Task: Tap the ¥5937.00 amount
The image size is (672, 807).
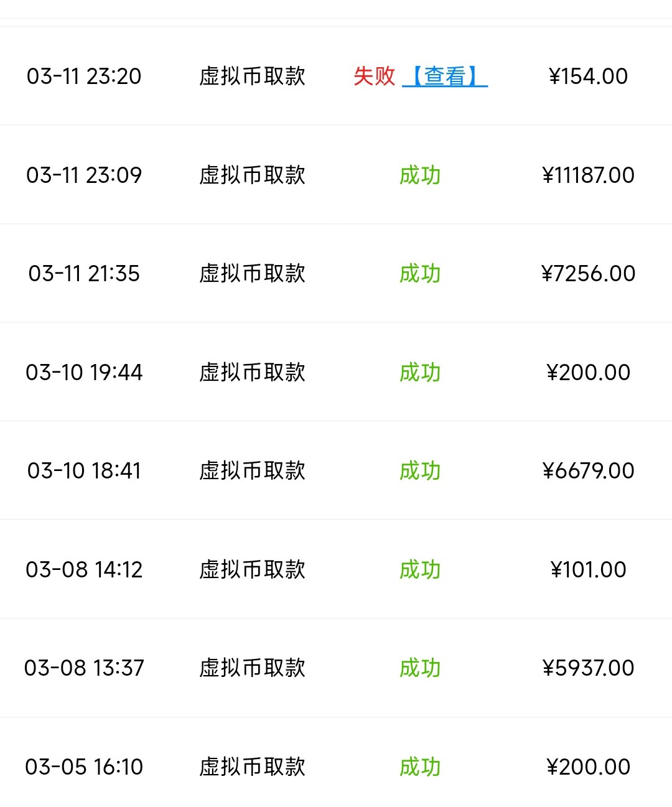Action: point(588,668)
